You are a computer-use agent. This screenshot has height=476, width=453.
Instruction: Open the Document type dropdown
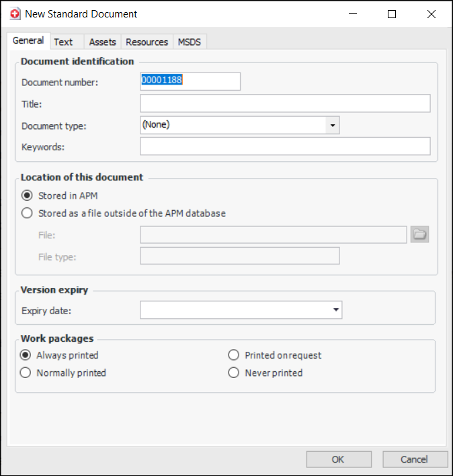point(332,125)
